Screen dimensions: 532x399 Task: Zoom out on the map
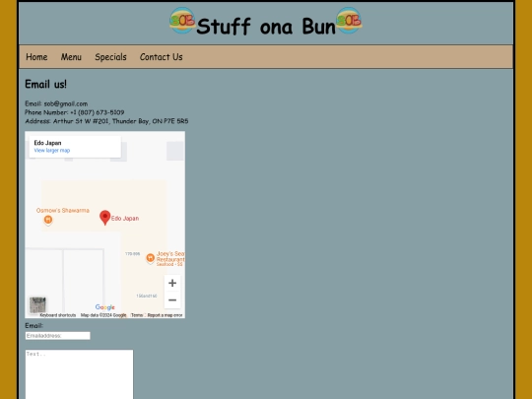pyautogui.click(x=172, y=299)
